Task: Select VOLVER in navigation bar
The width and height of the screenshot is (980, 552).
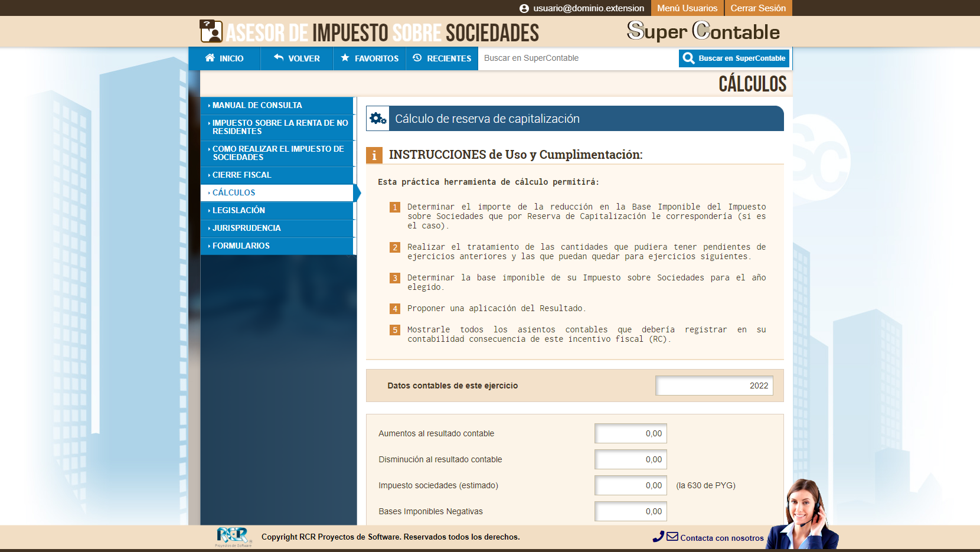Action: (x=297, y=58)
